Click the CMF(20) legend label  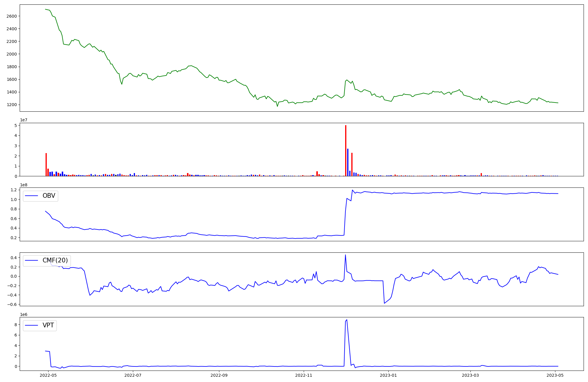(x=55, y=260)
